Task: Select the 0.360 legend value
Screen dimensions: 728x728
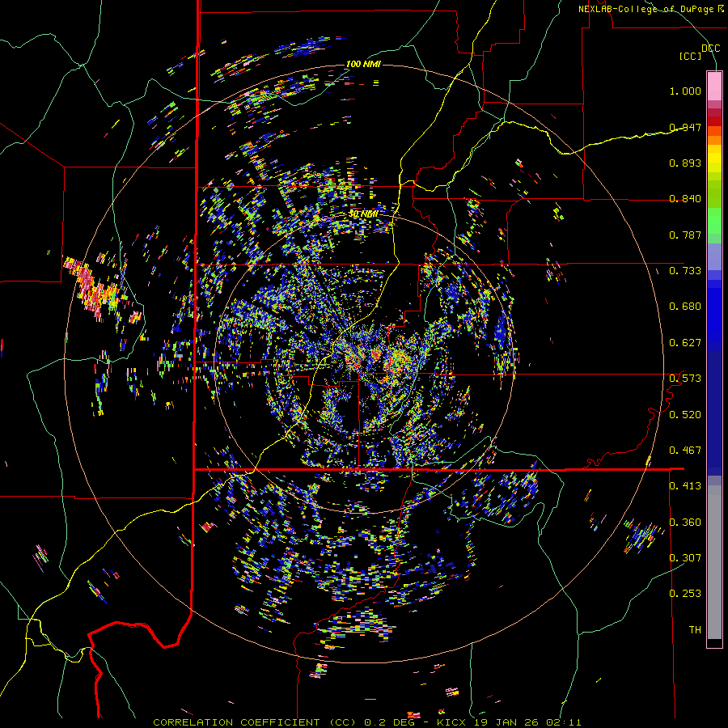Action: pos(685,523)
